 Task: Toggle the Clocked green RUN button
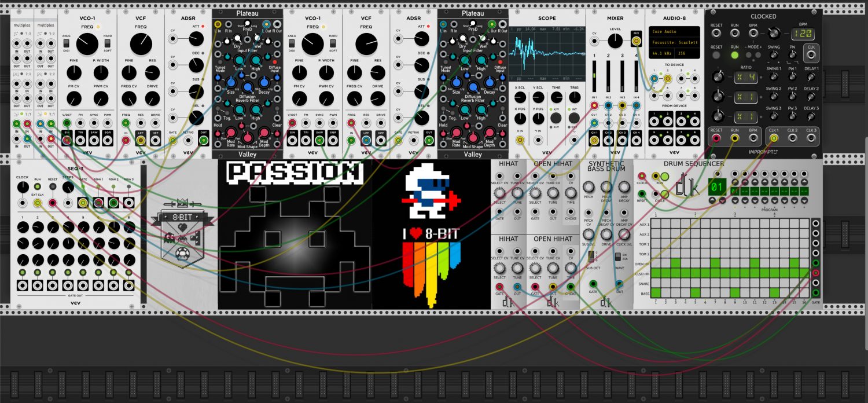(735, 56)
